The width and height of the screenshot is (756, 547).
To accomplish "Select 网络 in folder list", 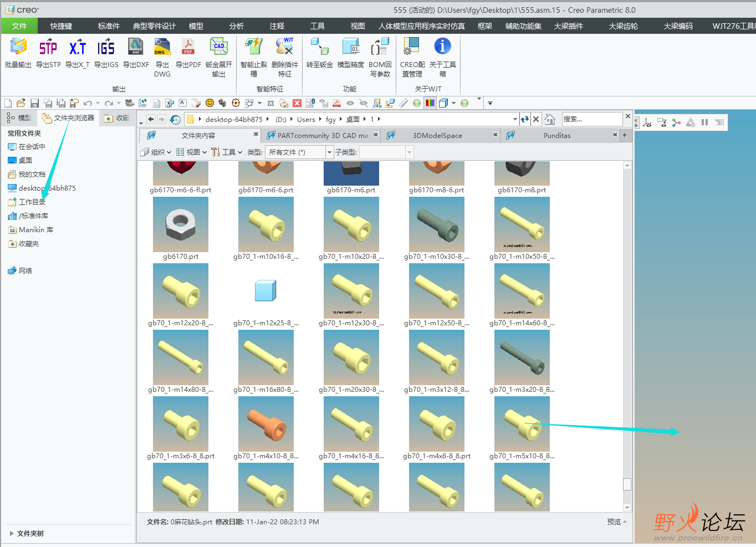I will point(20,271).
